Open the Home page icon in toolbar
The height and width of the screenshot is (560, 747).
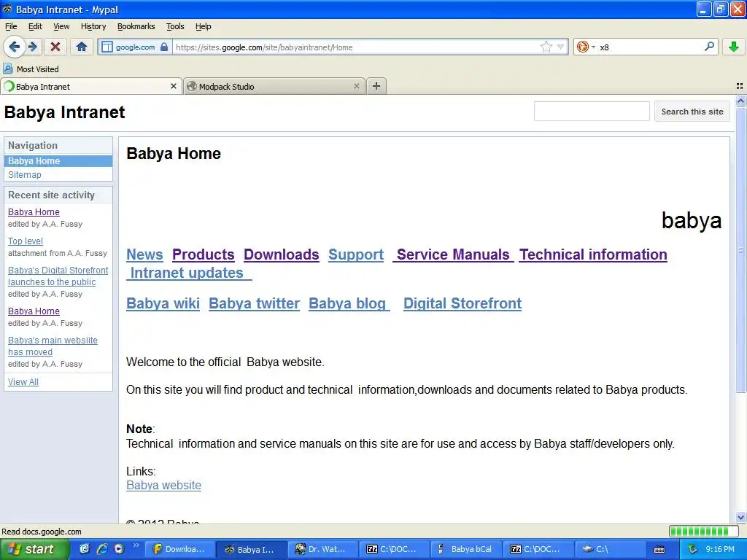click(82, 47)
